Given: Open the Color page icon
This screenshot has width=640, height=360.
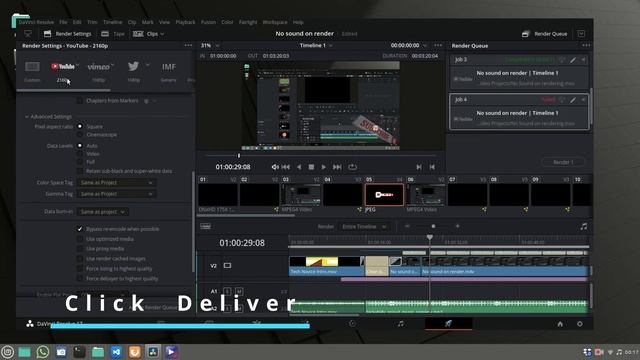Looking at the screenshot, I should pos(352,324).
